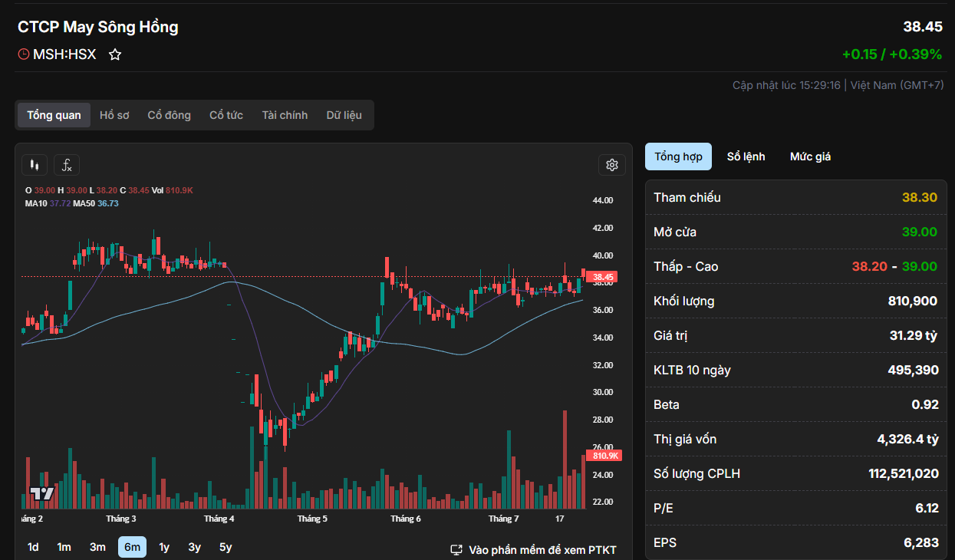This screenshot has width=955, height=560.
Task: Open chart settings gear
Action: tap(611, 165)
